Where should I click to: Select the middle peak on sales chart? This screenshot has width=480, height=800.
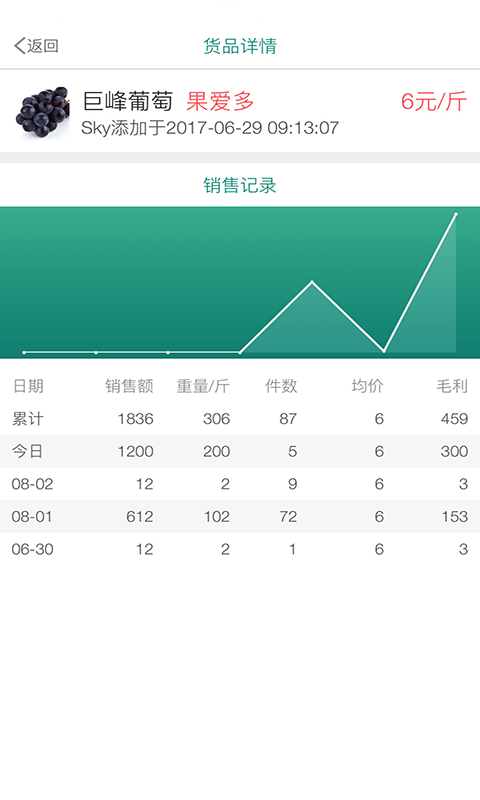(x=312, y=282)
